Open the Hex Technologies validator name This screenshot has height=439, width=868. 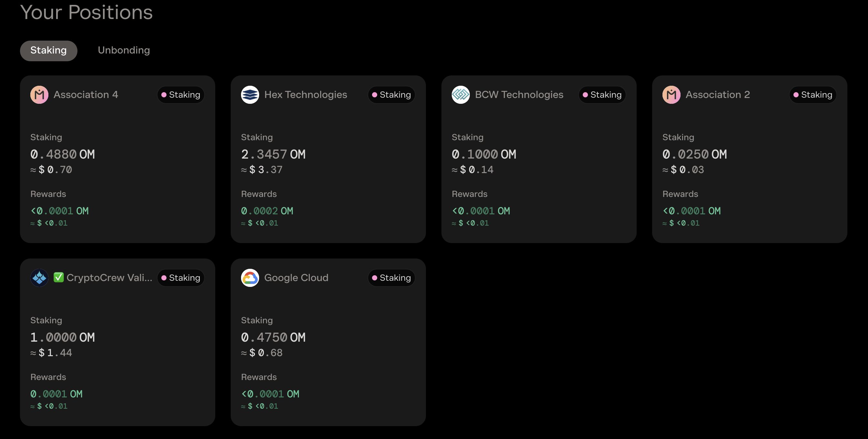coord(306,94)
